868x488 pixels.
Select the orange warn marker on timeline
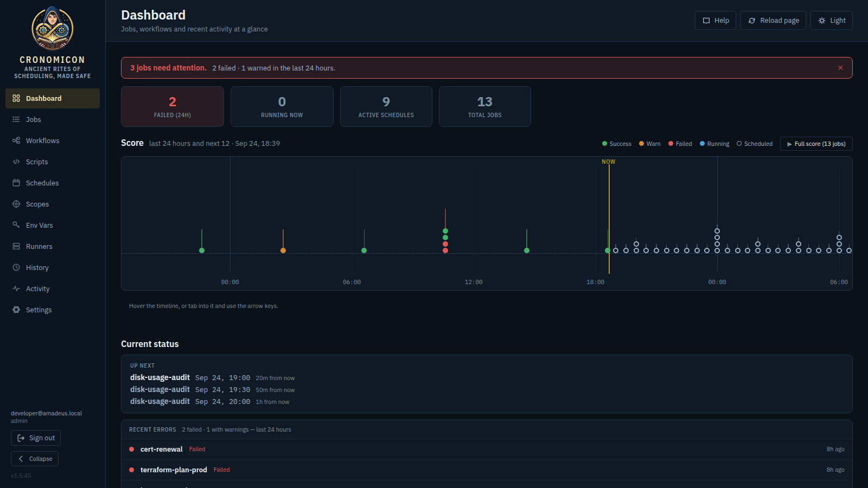[x=283, y=251]
